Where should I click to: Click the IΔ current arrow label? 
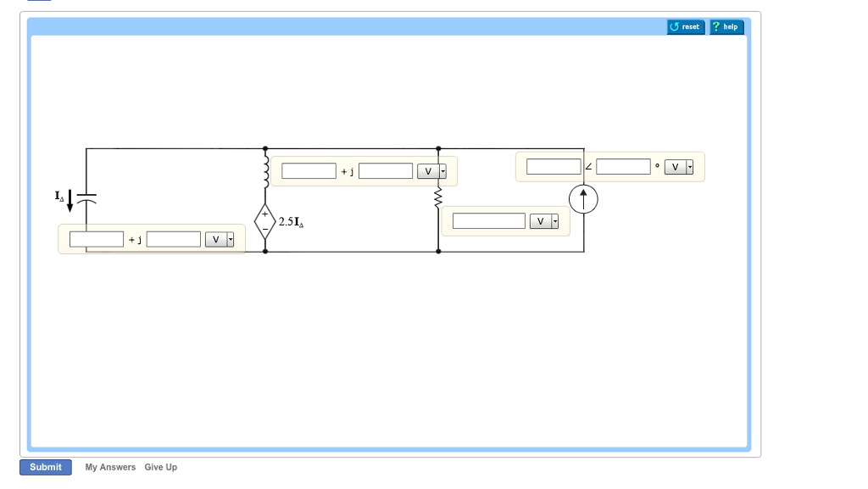pos(59,198)
